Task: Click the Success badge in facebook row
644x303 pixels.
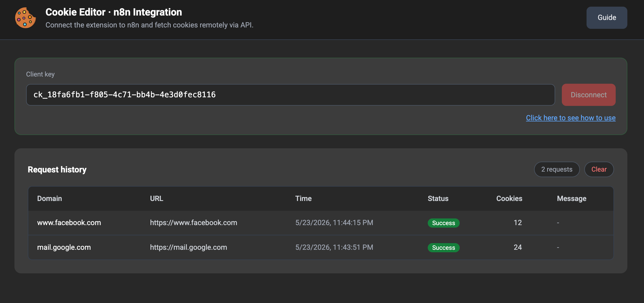Action: [x=444, y=223]
